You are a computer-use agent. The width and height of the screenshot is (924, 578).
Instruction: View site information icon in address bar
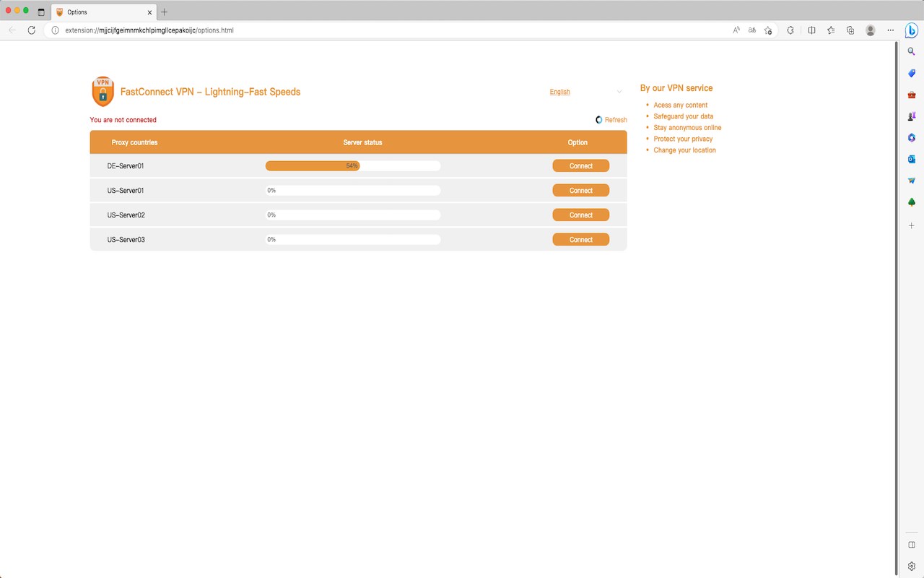click(x=55, y=30)
